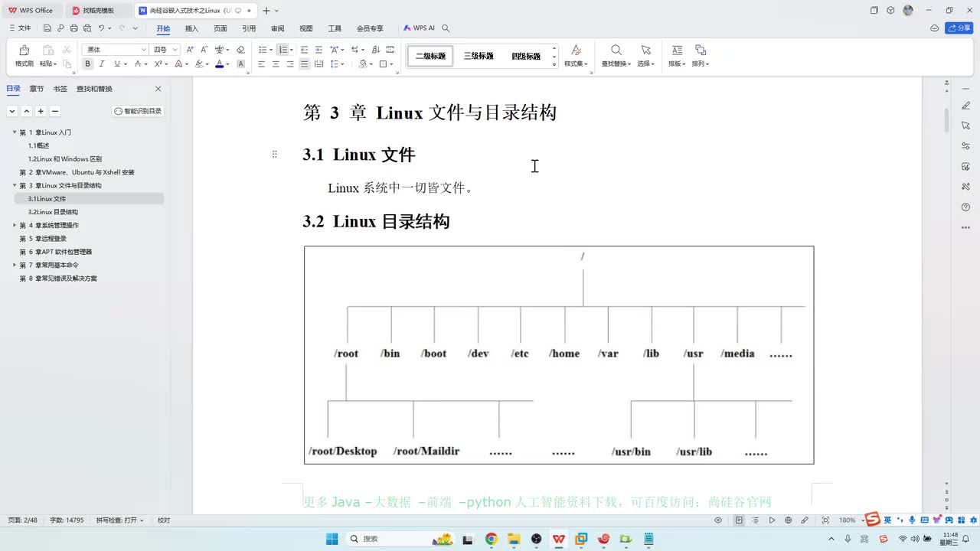Apply the 二级标题 heading style
The width and height of the screenshot is (980, 551).
(x=430, y=56)
